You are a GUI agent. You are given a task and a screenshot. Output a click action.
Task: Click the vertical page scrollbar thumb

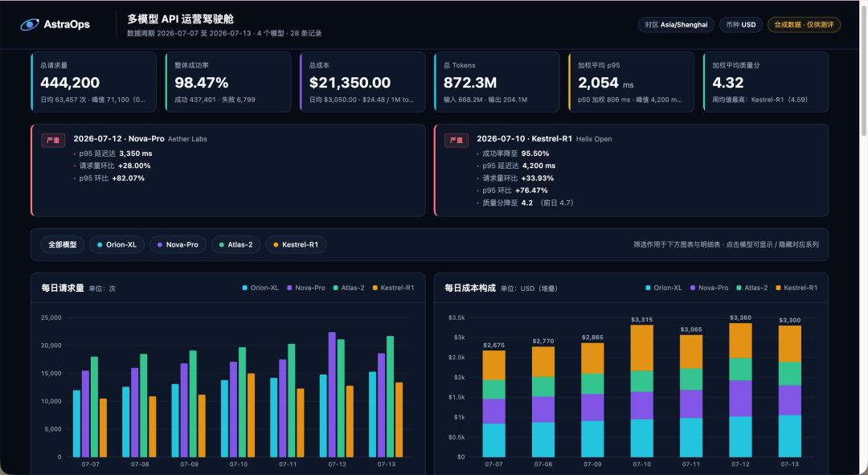(863, 69)
